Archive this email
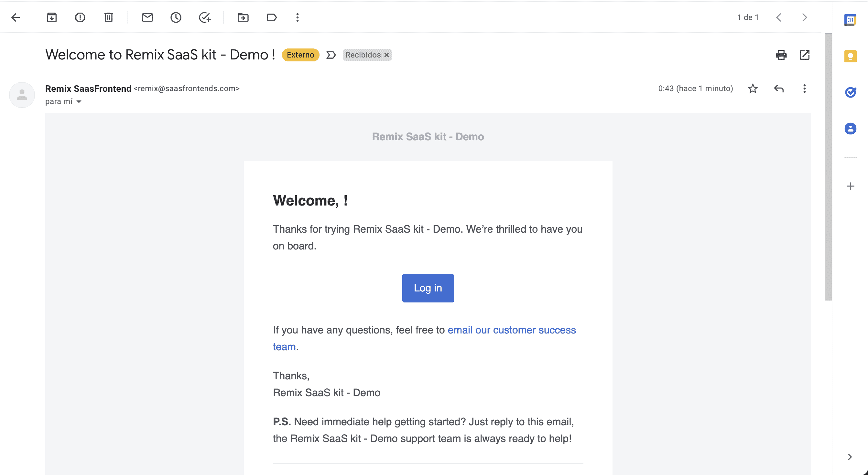Viewport: 868px width, 475px height. 51,17
